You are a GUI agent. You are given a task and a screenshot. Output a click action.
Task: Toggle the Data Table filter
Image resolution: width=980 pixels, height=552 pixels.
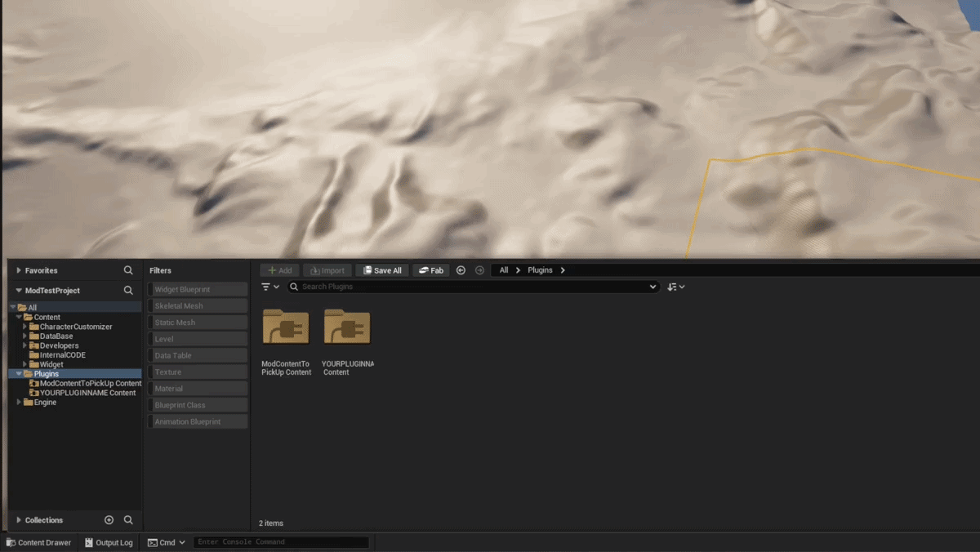pos(197,355)
